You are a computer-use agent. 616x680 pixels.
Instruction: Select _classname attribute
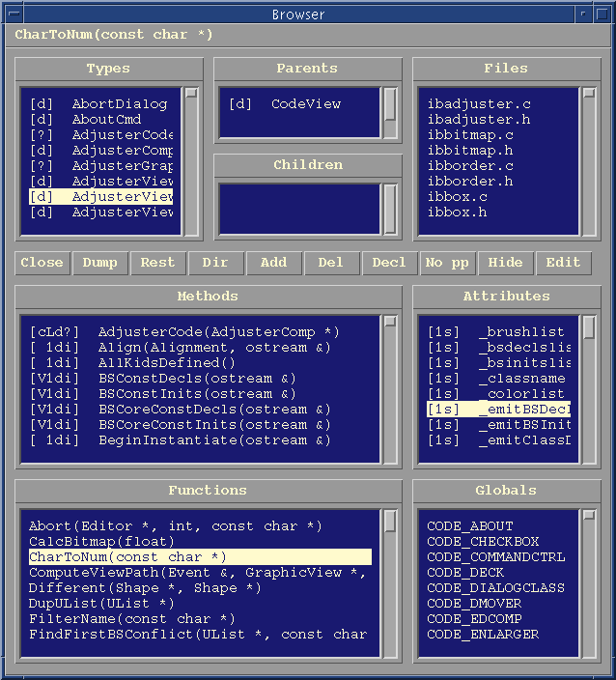pos(498,379)
